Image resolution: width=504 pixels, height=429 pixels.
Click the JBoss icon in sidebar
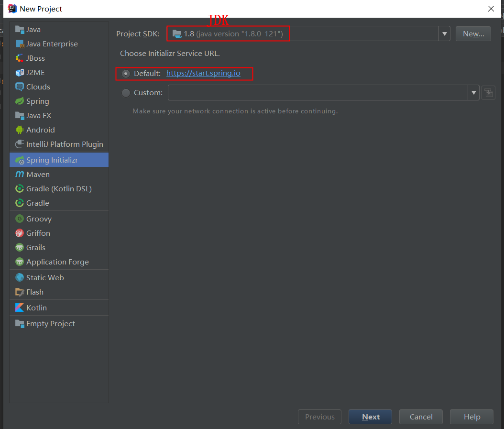click(x=20, y=58)
